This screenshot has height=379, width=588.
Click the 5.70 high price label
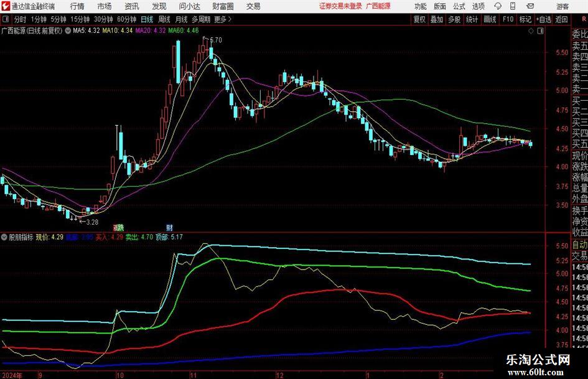click(x=216, y=40)
